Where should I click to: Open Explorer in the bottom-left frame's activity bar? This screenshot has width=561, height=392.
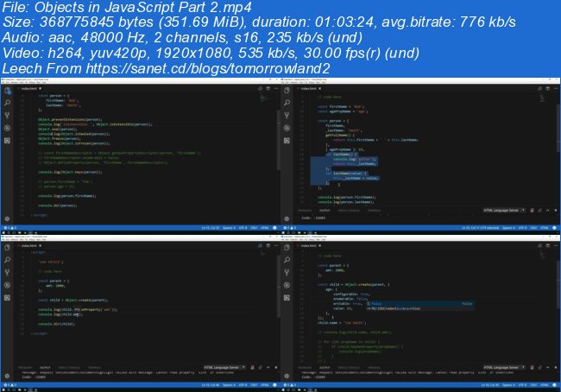(x=7, y=248)
